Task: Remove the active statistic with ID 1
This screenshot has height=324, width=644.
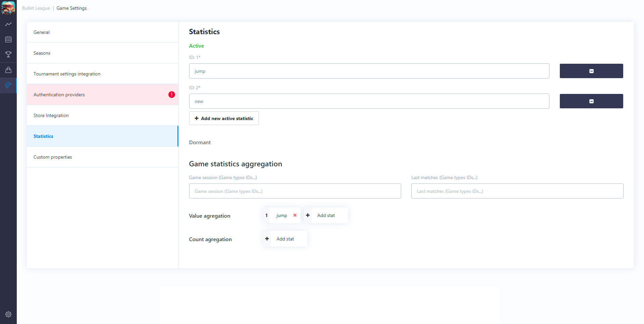Action: [x=591, y=71]
